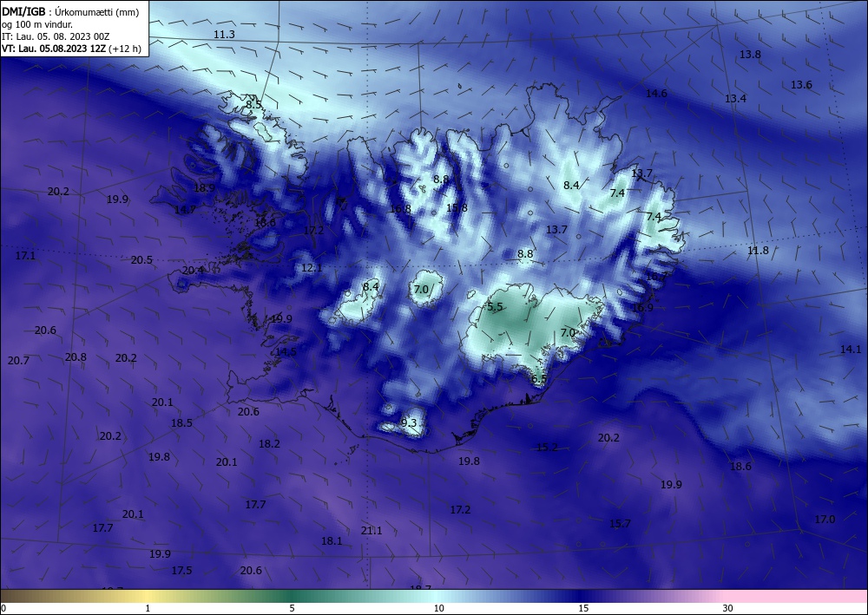The image size is (868, 615).
Task: Click the highest value 21.1
Action: click(x=372, y=530)
